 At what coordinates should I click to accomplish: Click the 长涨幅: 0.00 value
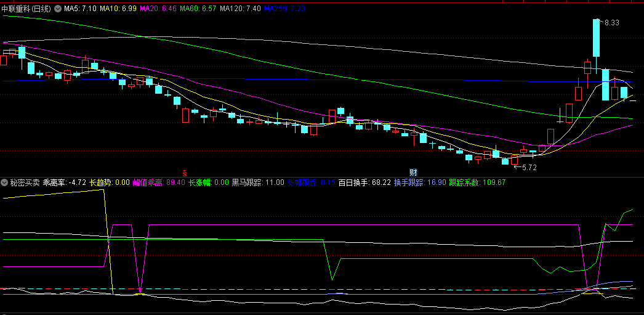click(209, 182)
